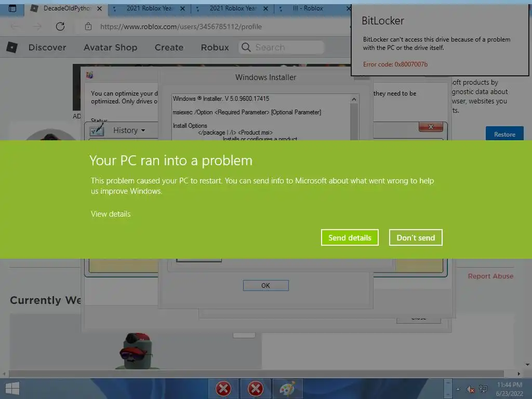Close the DecadeOldPython browser tab
Image resolution: width=532 pixels, height=399 pixels.
click(x=99, y=8)
